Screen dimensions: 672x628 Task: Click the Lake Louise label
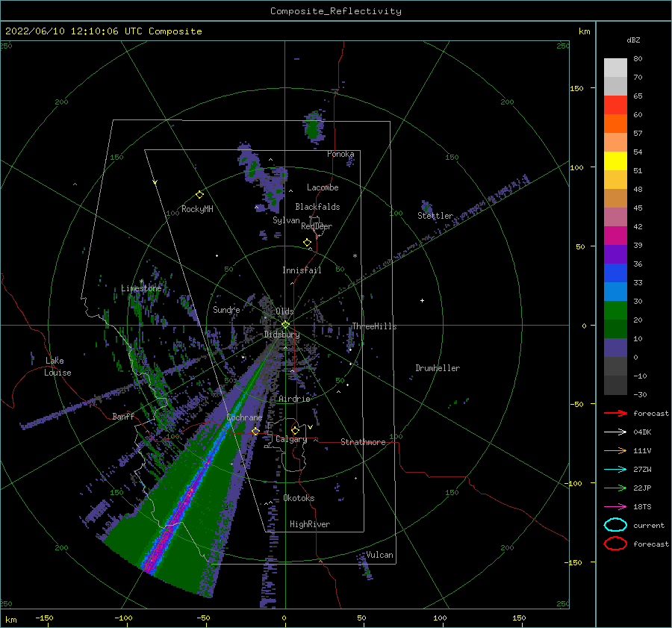[x=58, y=367]
